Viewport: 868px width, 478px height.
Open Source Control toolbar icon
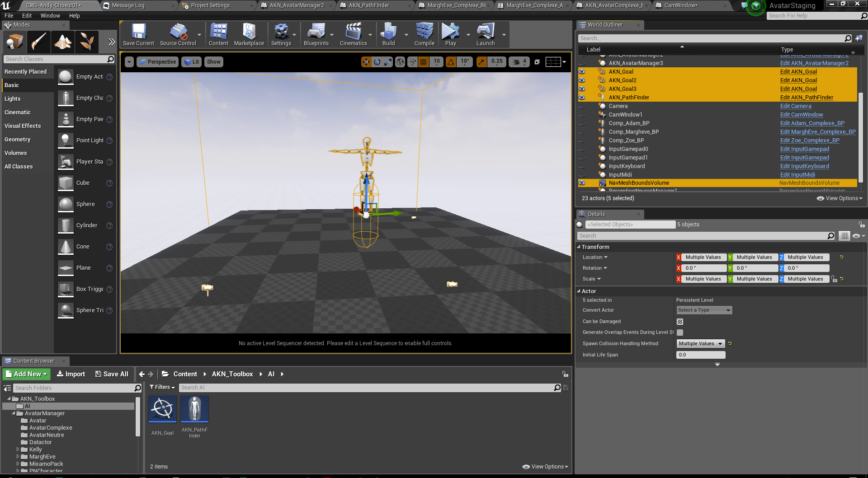tap(178, 35)
